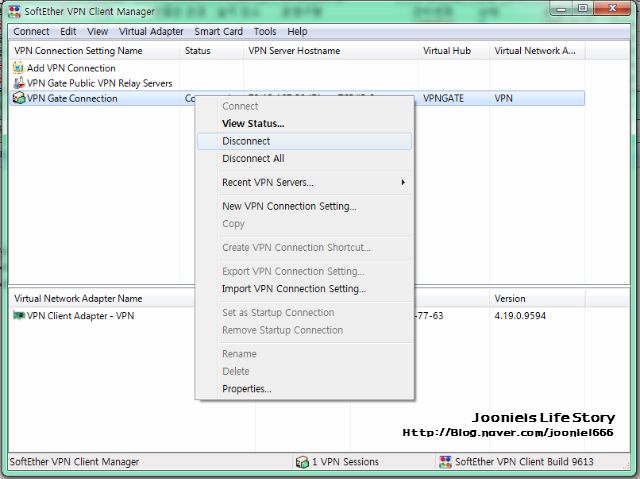Screen dimensions: 640x479
Task: Open the Connect menu in the menu bar
Action: pyautogui.click(x=31, y=31)
